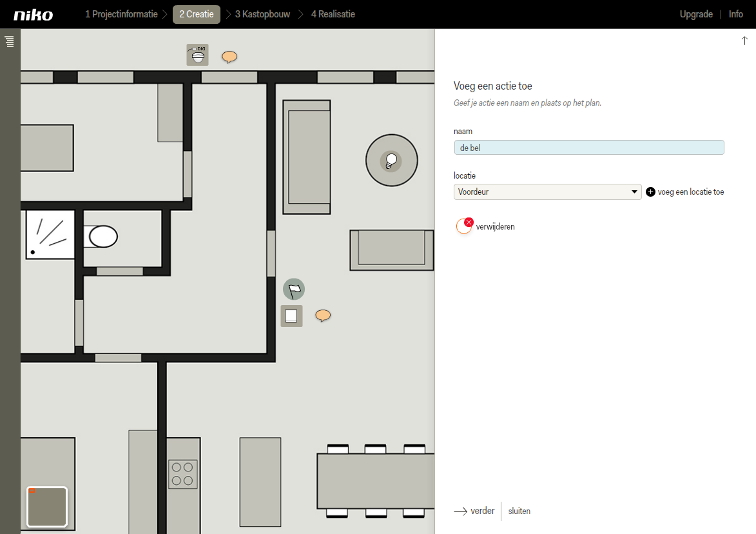Click the up arrow icon in panel corner
This screenshot has height=534, width=756.
(x=744, y=41)
